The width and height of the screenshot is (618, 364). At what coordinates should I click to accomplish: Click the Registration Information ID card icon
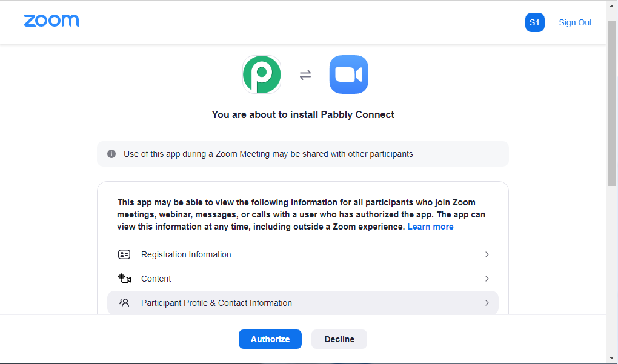coord(124,254)
